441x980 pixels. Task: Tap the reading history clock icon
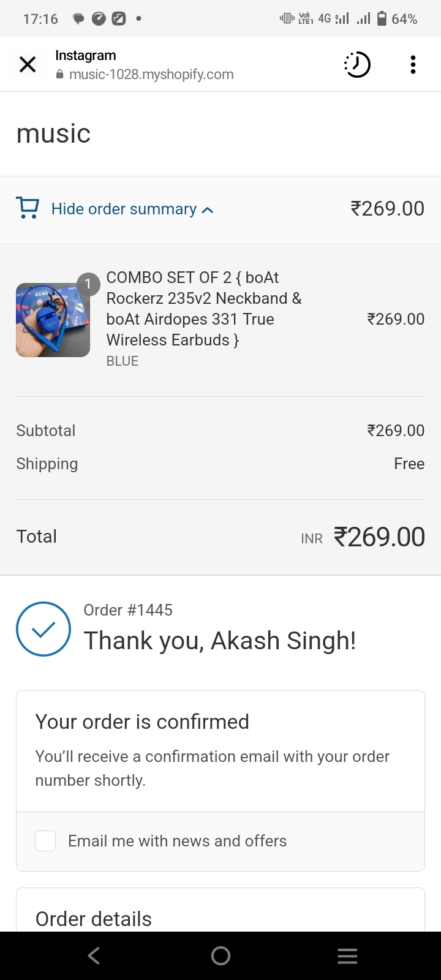click(x=357, y=64)
